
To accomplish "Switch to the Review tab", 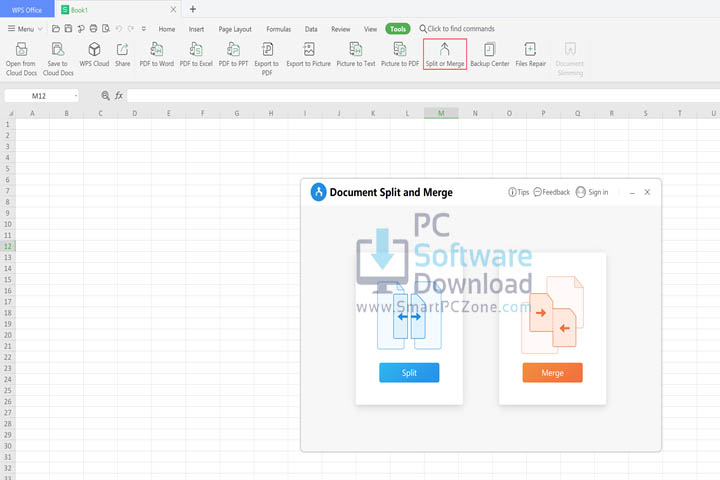I will tap(341, 29).
